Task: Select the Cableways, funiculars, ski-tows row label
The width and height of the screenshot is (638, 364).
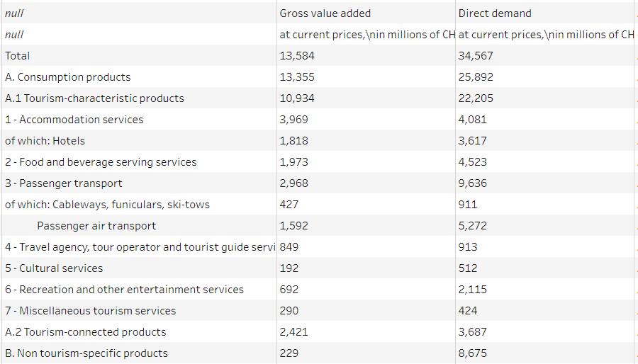Action: [108, 205]
